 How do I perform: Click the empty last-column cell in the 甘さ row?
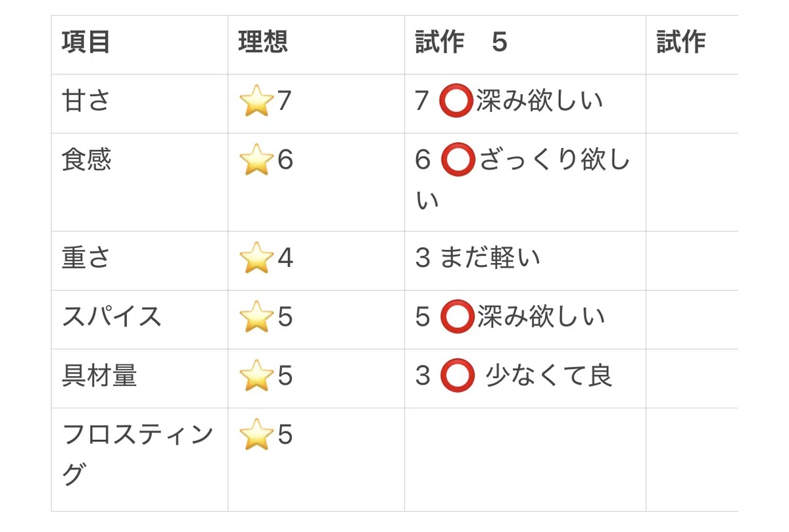click(692, 104)
